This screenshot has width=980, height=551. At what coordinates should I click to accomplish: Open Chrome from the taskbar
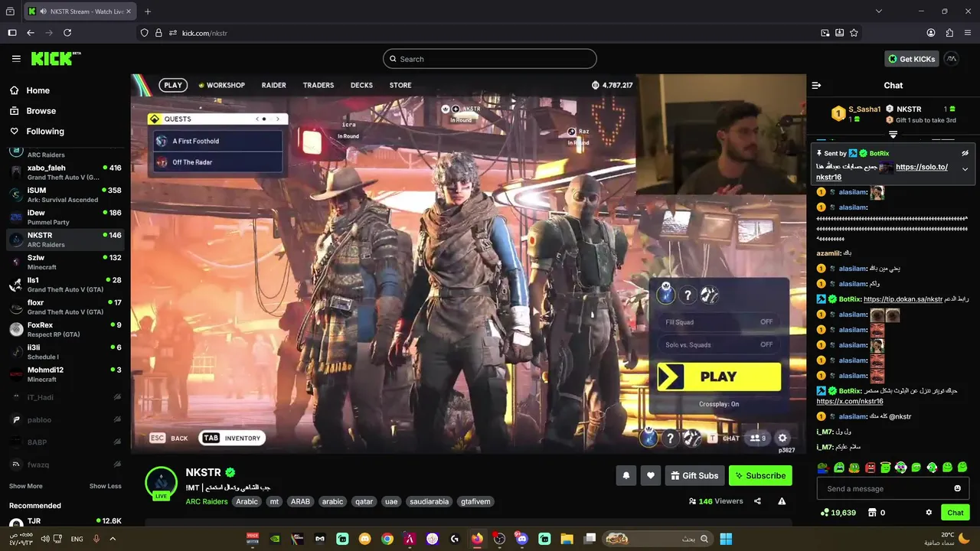(387, 539)
